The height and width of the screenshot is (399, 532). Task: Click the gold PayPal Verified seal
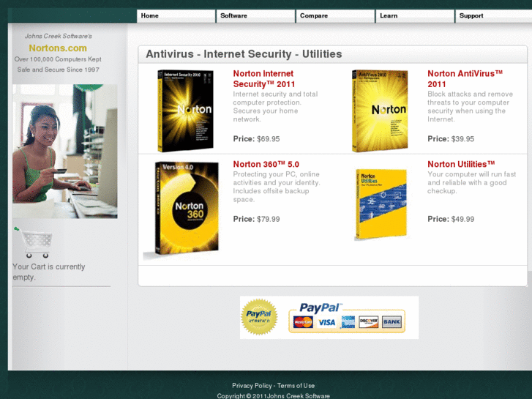pyautogui.click(x=259, y=317)
